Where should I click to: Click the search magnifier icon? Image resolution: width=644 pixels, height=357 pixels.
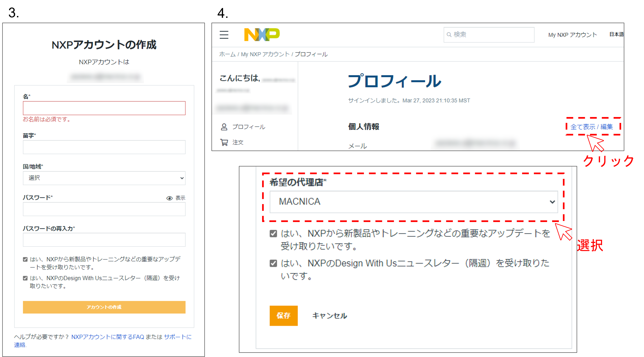(449, 35)
